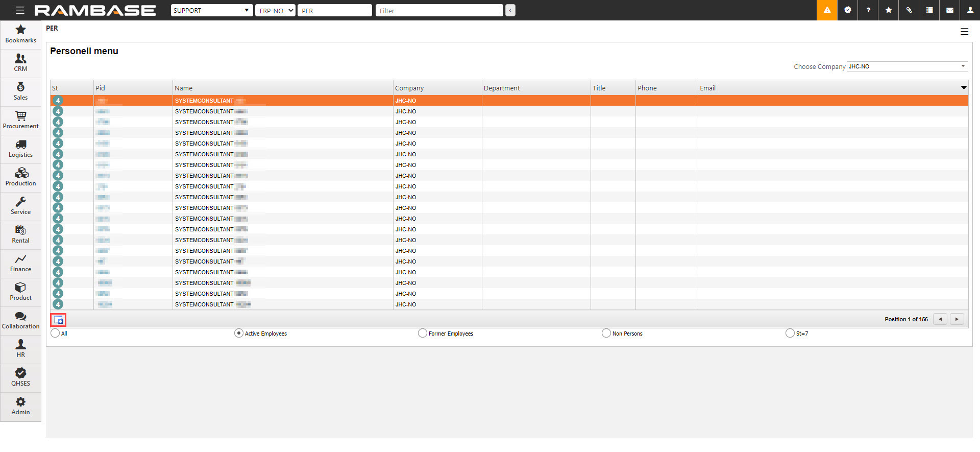Open the Logistics module in sidebar

(x=20, y=149)
